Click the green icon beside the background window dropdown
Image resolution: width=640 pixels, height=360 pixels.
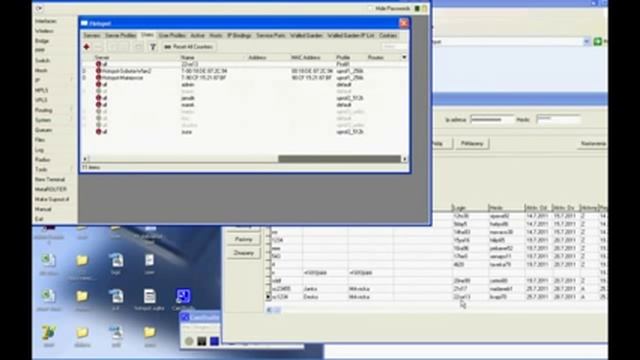pos(598,42)
